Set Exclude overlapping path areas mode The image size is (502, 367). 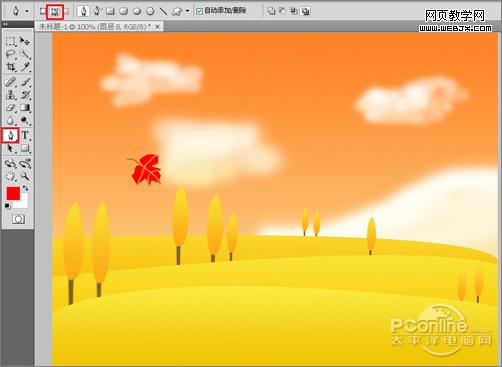coord(305,11)
